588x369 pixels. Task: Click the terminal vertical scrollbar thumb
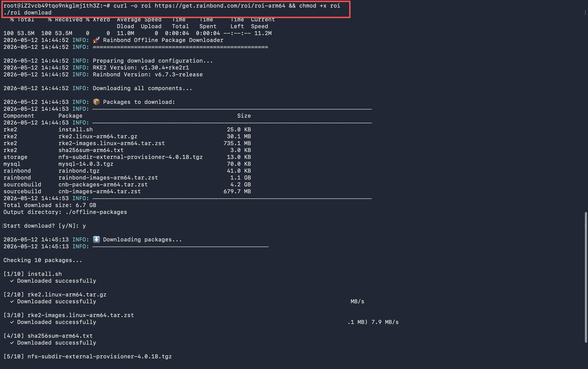(x=586, y=277)
